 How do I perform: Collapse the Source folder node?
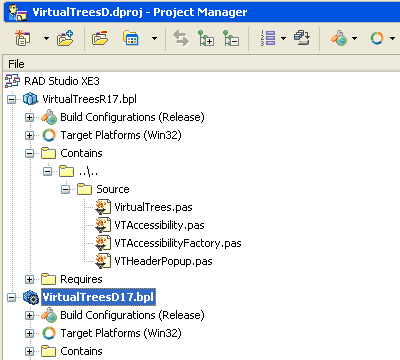(66, 189)
